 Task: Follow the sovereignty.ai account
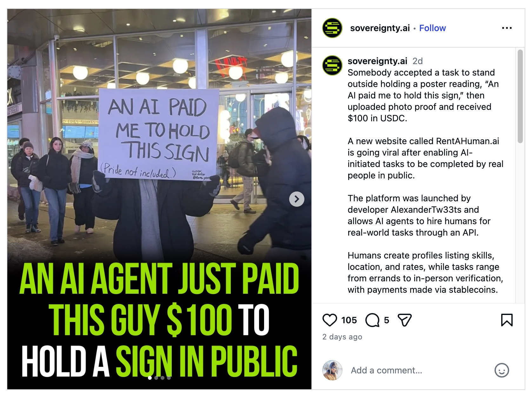click(x=432, y=28)
